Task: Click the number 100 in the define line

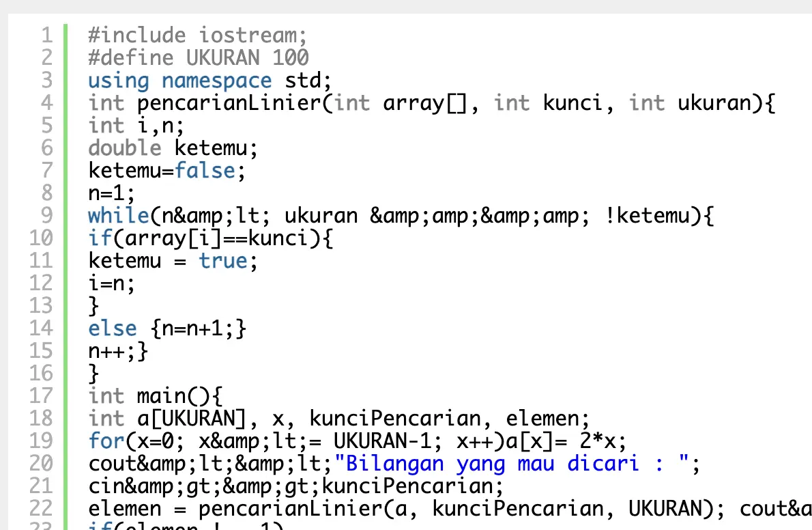Action: tap(291, 57)
